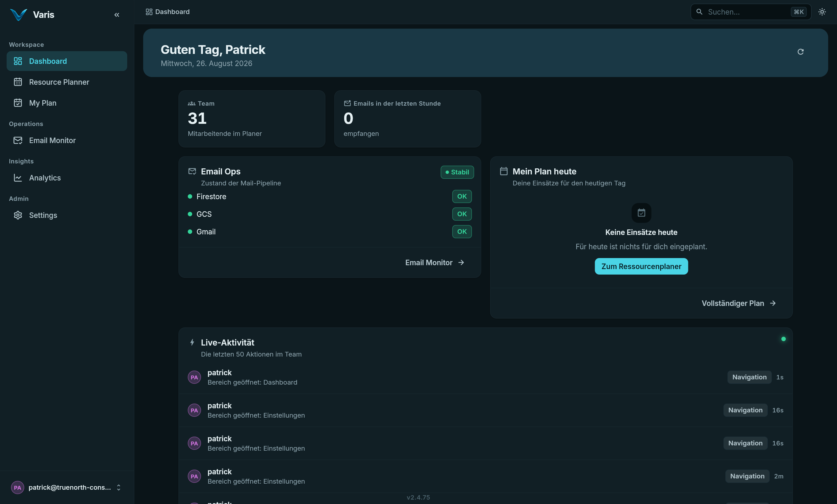The height and width of the screenshot is (504, 837).
Task: Click the Email Ops envelope icon
Action: click(192, 171)
